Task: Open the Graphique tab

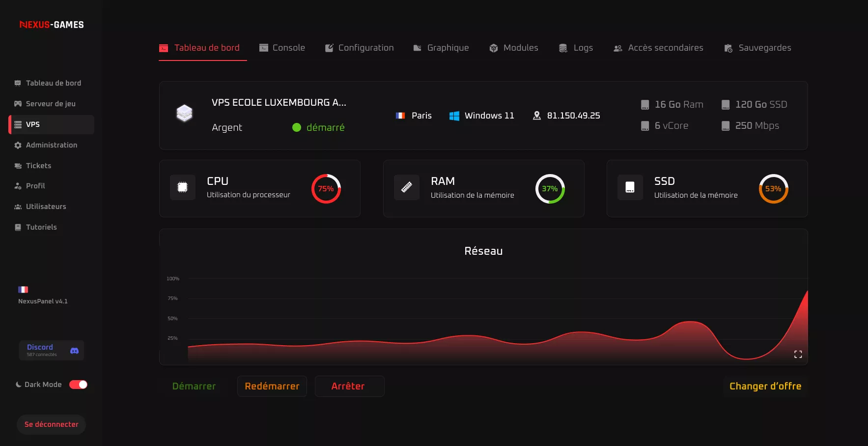Action: 441,48
